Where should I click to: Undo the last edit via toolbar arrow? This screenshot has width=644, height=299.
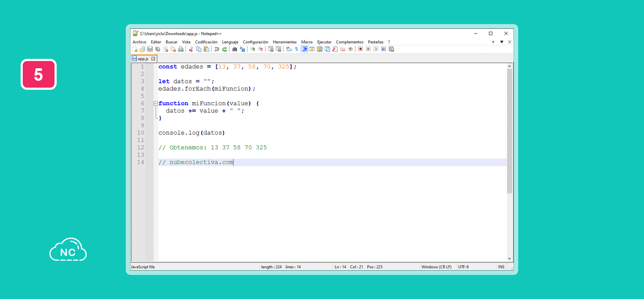tap(217, 49)
